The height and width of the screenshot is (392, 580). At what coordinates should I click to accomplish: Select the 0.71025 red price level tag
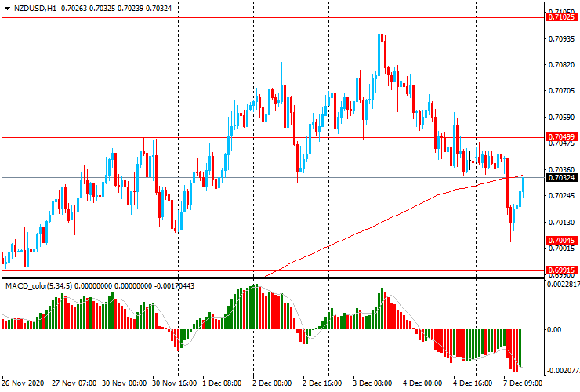pyautogui.click(x=561, y=16)
